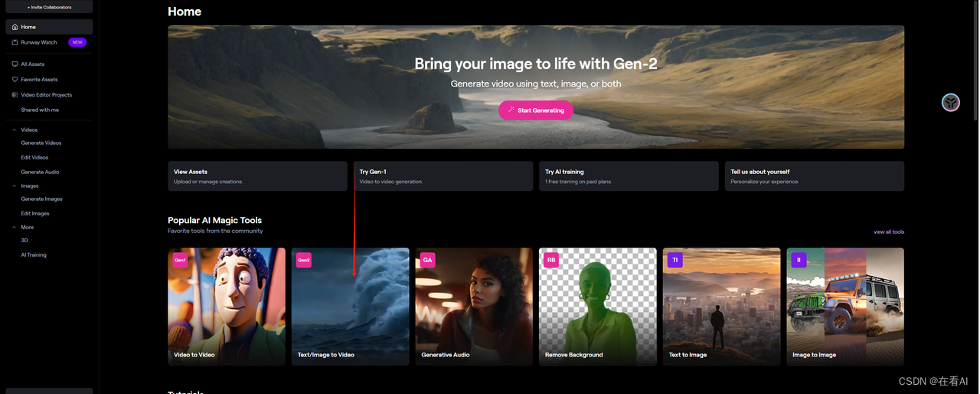Click the Favorite Assets heart icon
980x394 pixels.
15,80
